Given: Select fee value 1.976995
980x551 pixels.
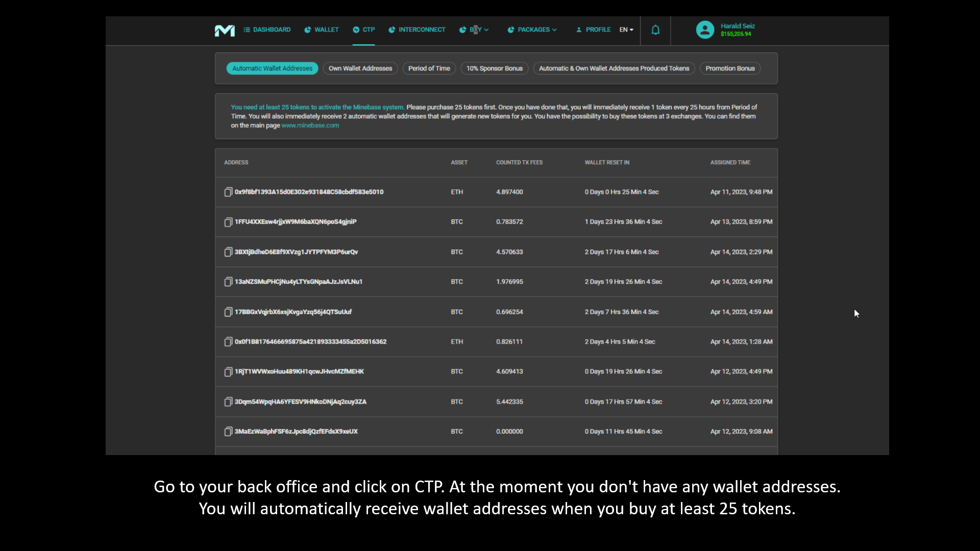Looking at the screenshot, I should (509, 282).
